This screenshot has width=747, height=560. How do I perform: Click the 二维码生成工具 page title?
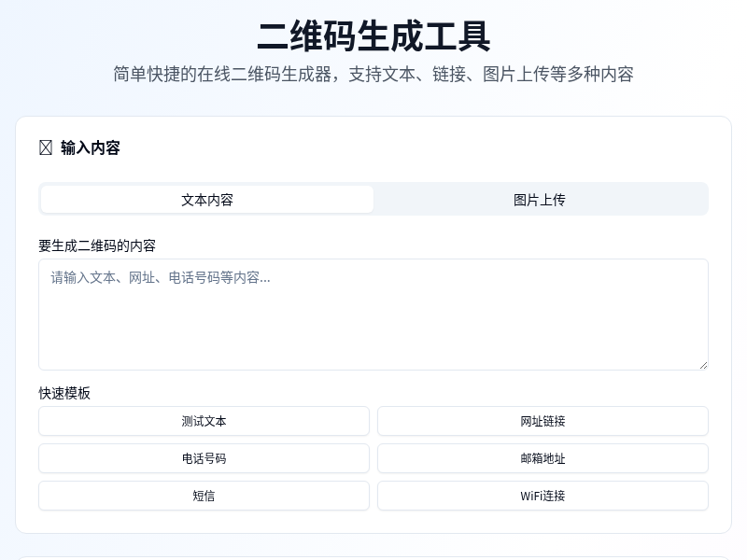point(373,36)
